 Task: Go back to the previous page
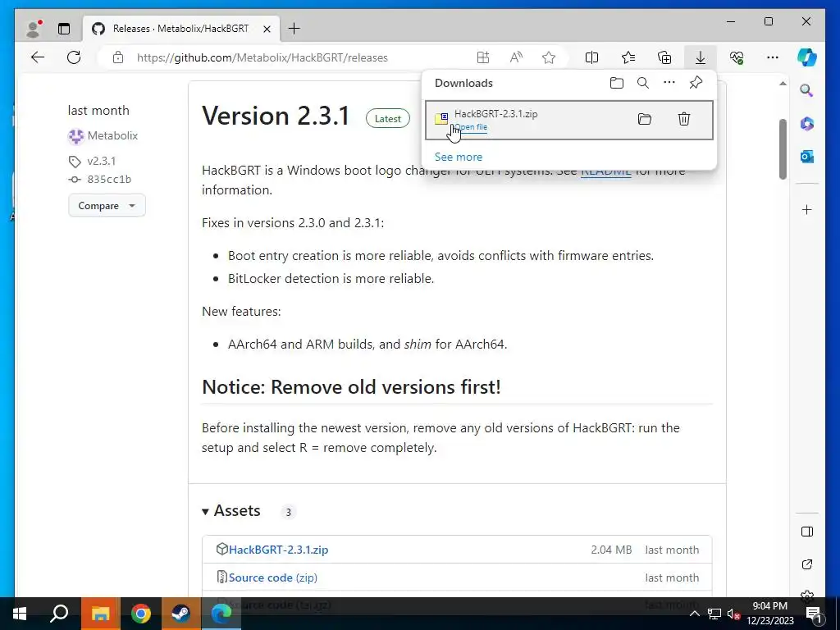(38, 57)
